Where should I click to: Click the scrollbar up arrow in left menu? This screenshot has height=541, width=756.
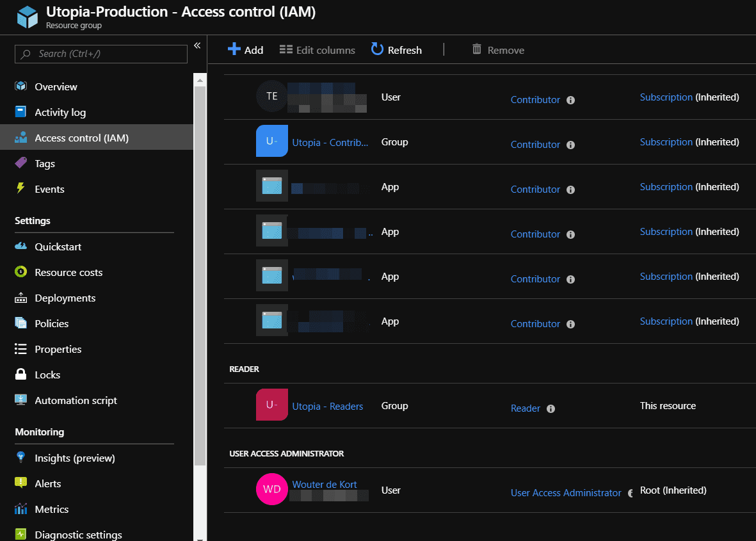[200, 80]
